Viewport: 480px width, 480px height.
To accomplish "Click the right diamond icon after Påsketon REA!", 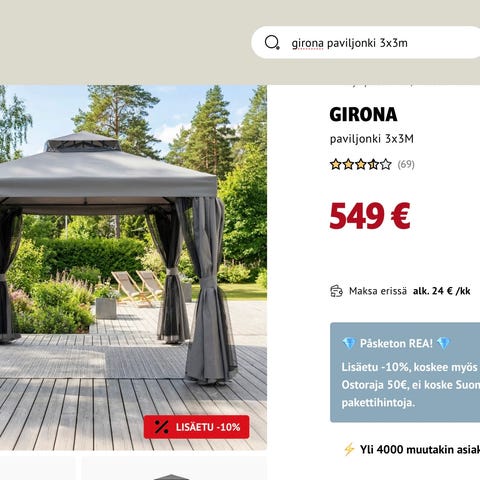I will (443, 343).
